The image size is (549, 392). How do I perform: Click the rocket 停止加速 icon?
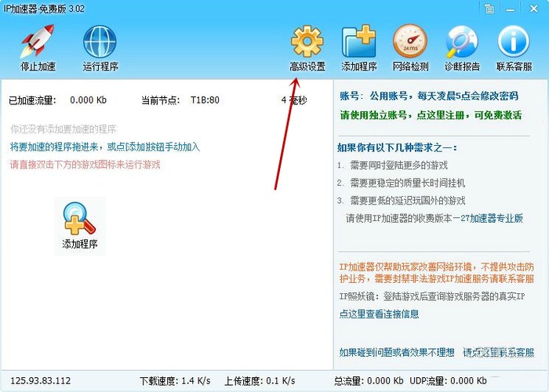tap(38, 48)
